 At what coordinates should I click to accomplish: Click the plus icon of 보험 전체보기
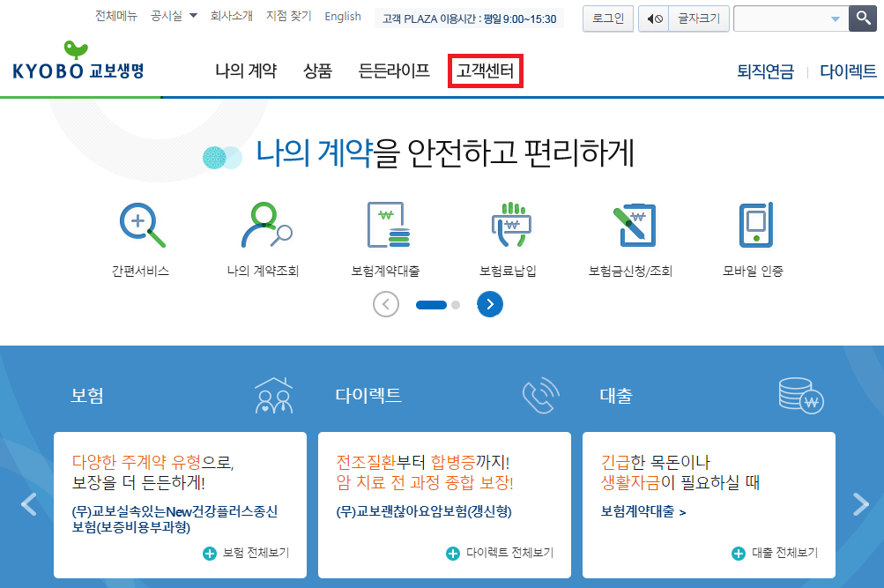pyautogui.click(x=209, y=554)
